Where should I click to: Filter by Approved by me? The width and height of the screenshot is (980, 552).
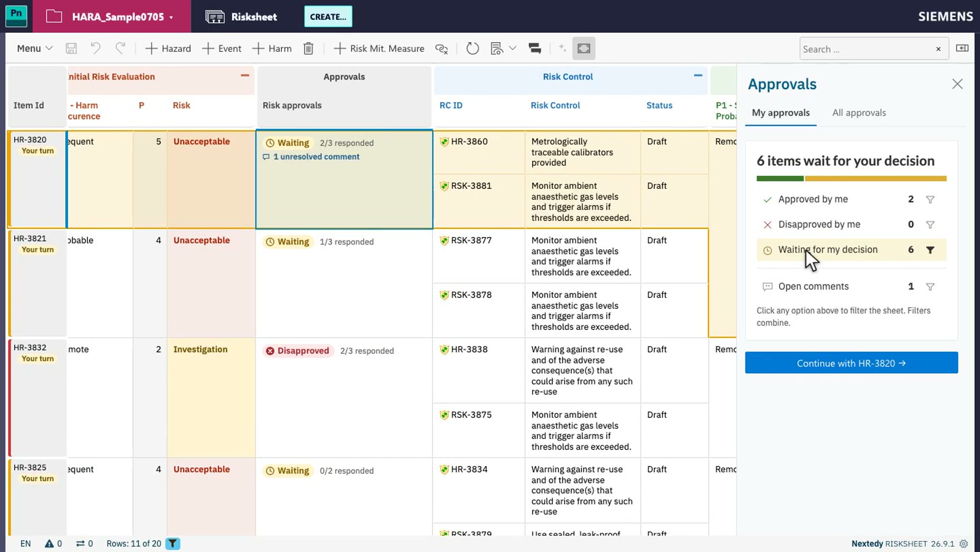[x=930, y=200]
